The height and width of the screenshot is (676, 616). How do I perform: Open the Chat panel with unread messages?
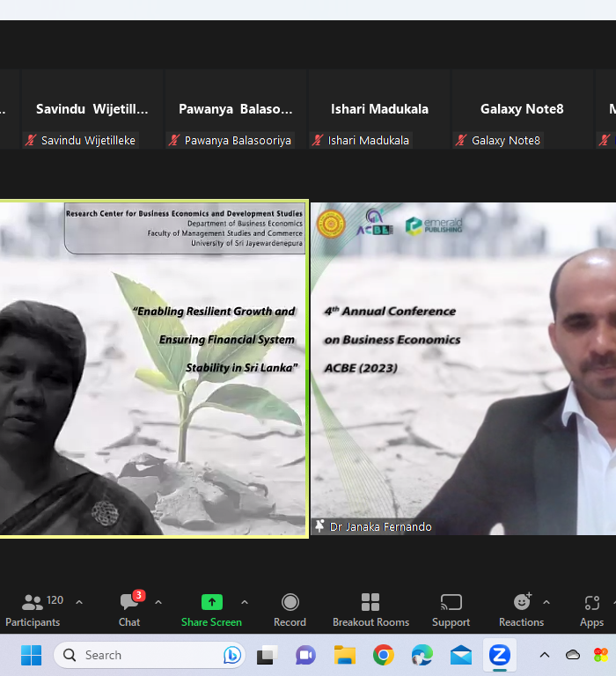[129, 609]
